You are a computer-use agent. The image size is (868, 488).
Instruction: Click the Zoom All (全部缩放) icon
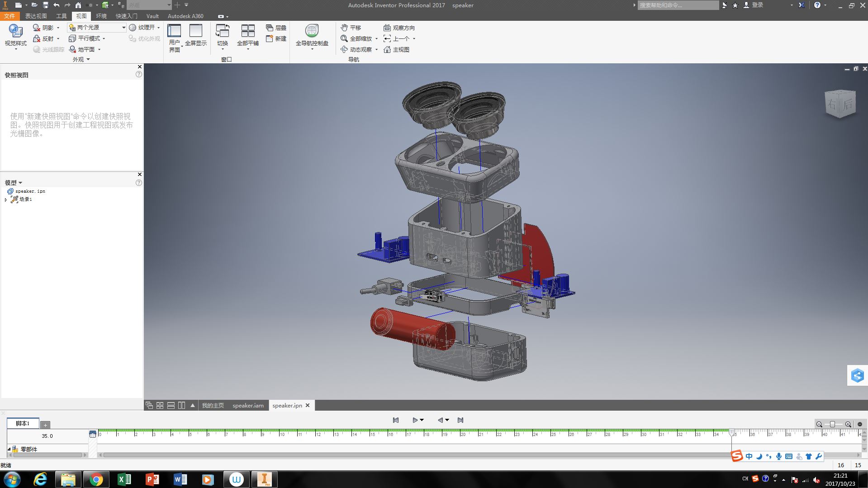pyautogui.click(x=344, y=38)
